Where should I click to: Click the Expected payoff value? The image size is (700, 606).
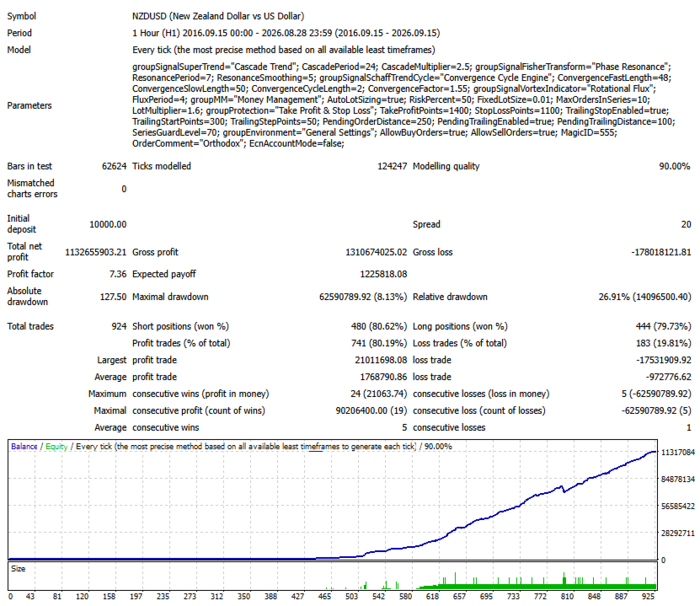click(383, 274)
